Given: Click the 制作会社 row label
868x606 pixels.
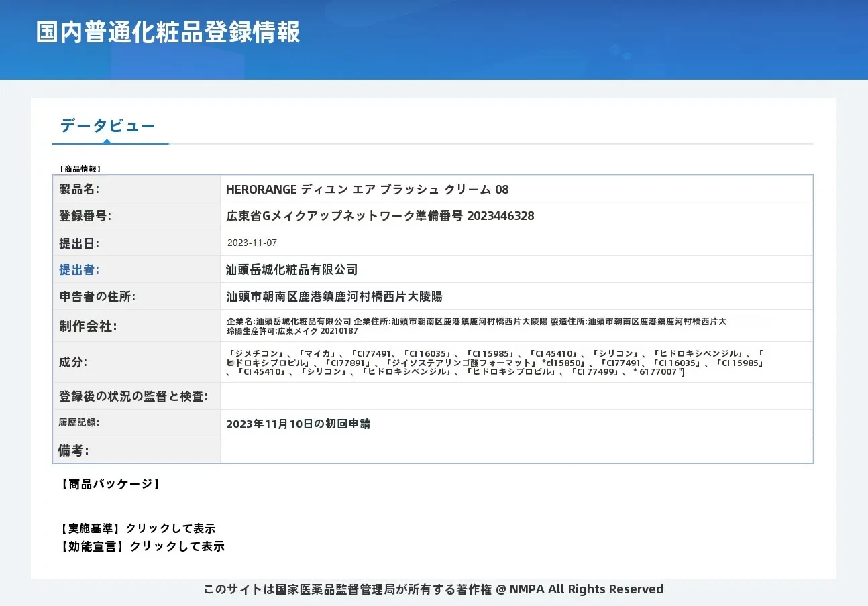Looking at the screenshot, I should click(x=88, y=326).
